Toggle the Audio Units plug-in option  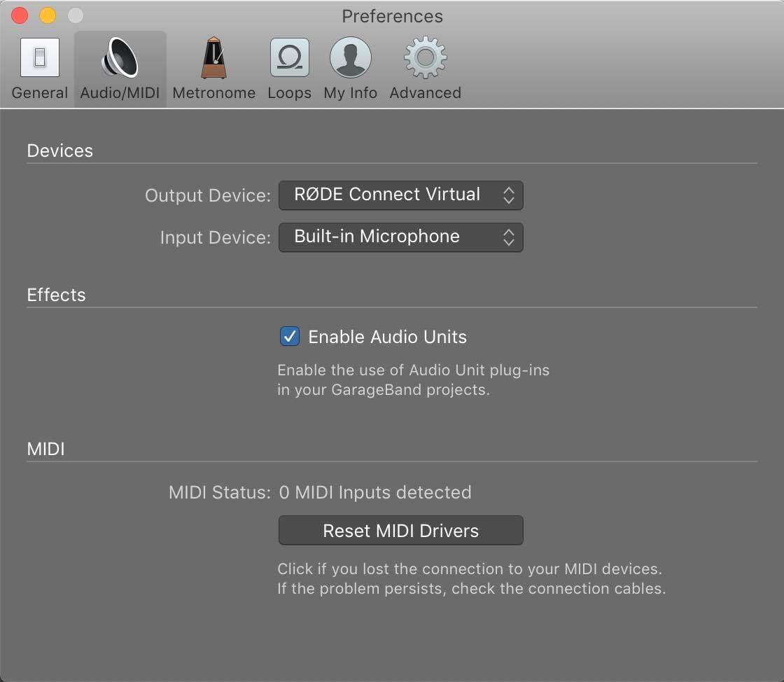(289, 337)
